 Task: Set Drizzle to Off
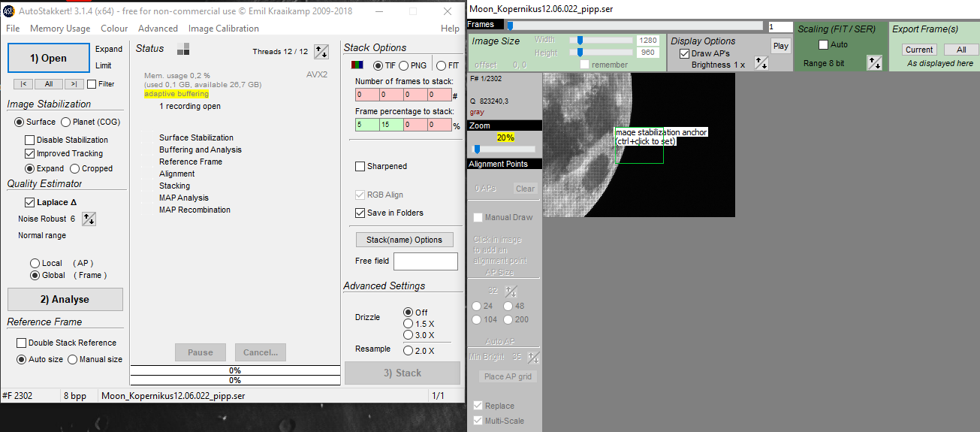pos(408,312)
